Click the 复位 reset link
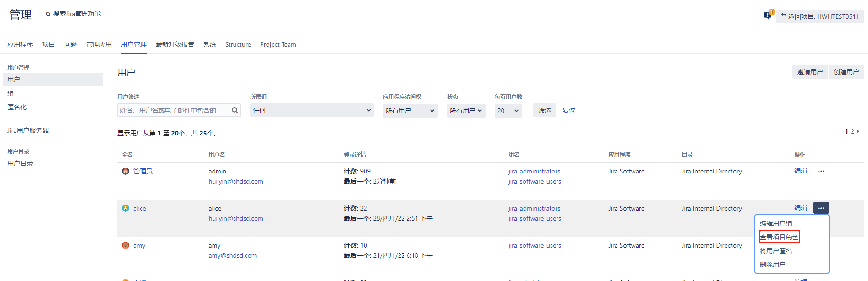 (x=568, y=110)
